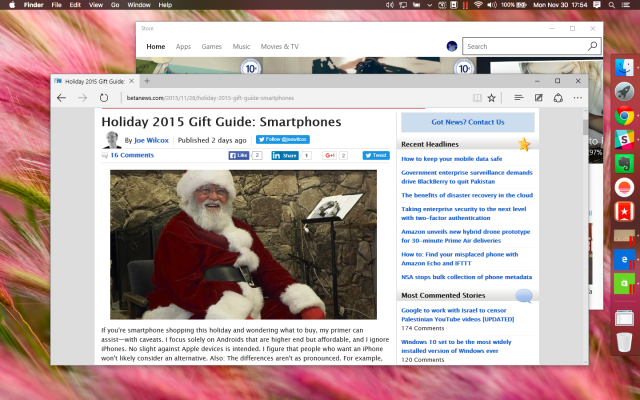The width and height of the screenshot is (640, 400).
Task: Open 'The benefits of disaster recovery' headline
Action: point(467,195)
